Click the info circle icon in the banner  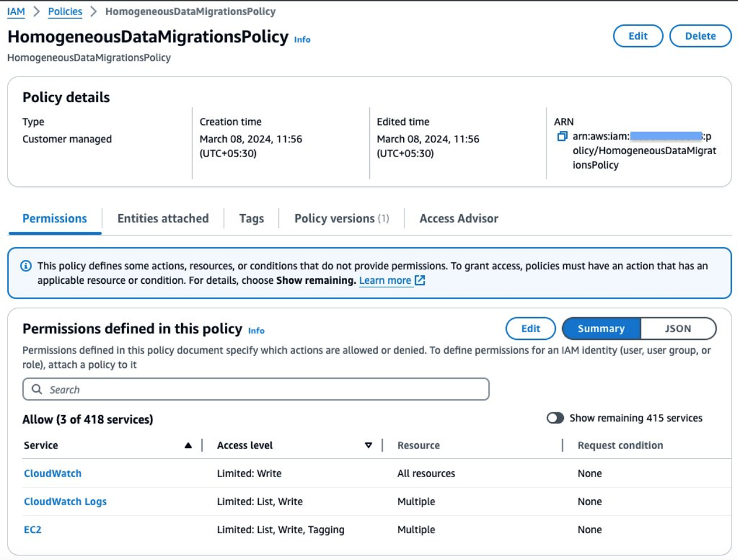point(26,266)
